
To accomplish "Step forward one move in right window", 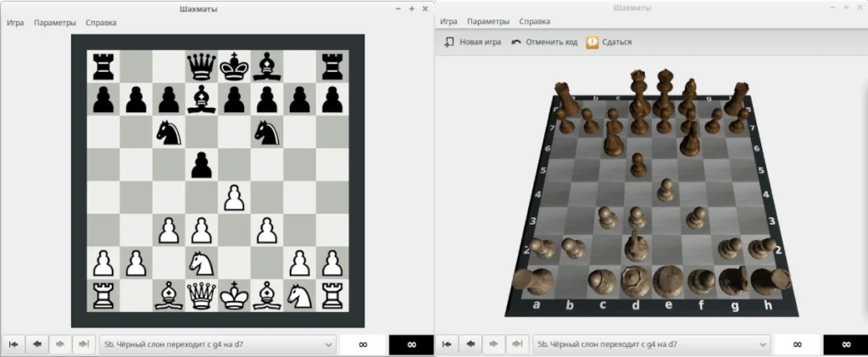I will 494,344.
